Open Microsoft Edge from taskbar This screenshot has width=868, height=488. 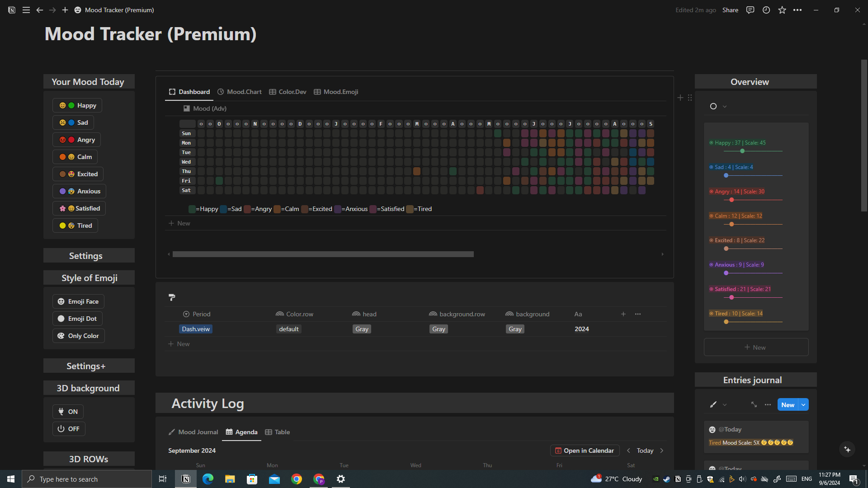(208, 479)
